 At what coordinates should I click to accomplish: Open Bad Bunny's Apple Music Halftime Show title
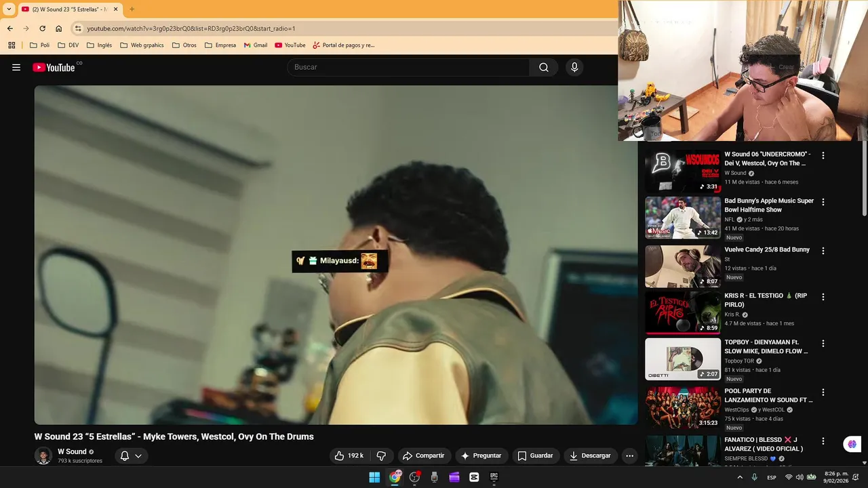click(x=769, y=205)
